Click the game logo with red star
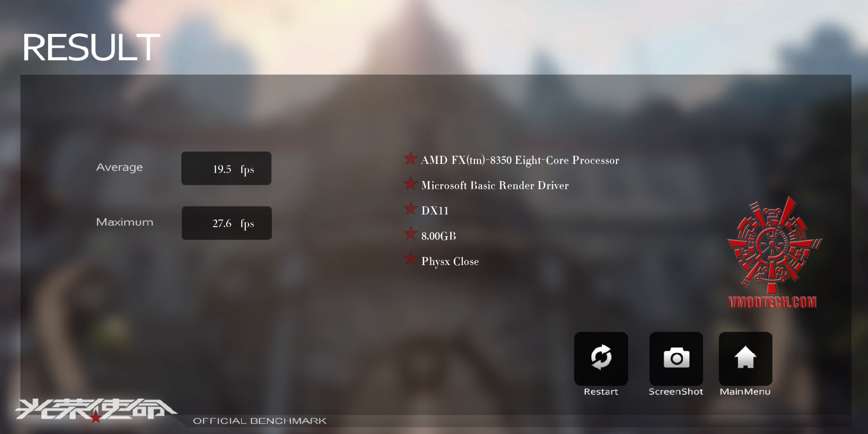This screenshot has height=434, width=868. [x=95, y=410]
